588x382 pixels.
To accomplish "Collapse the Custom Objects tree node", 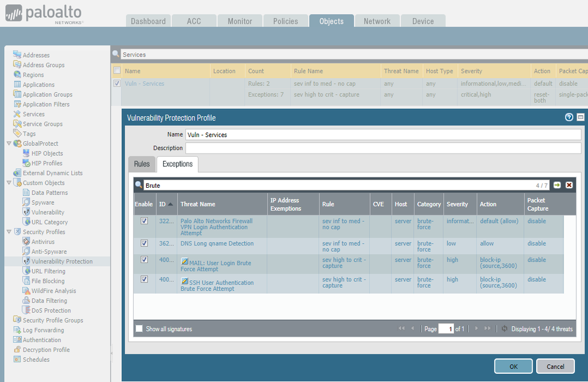I will pyautogui.click(x=9, y=182).
